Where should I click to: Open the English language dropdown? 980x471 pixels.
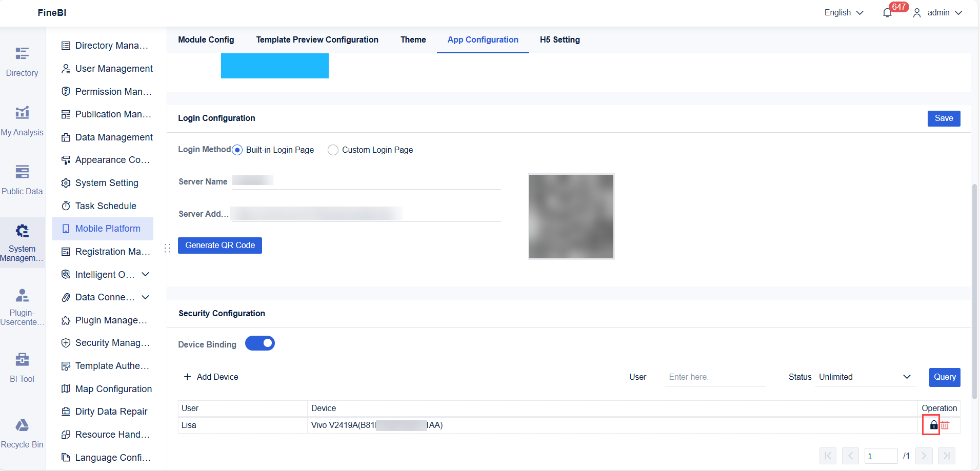(x=844, y=13)
